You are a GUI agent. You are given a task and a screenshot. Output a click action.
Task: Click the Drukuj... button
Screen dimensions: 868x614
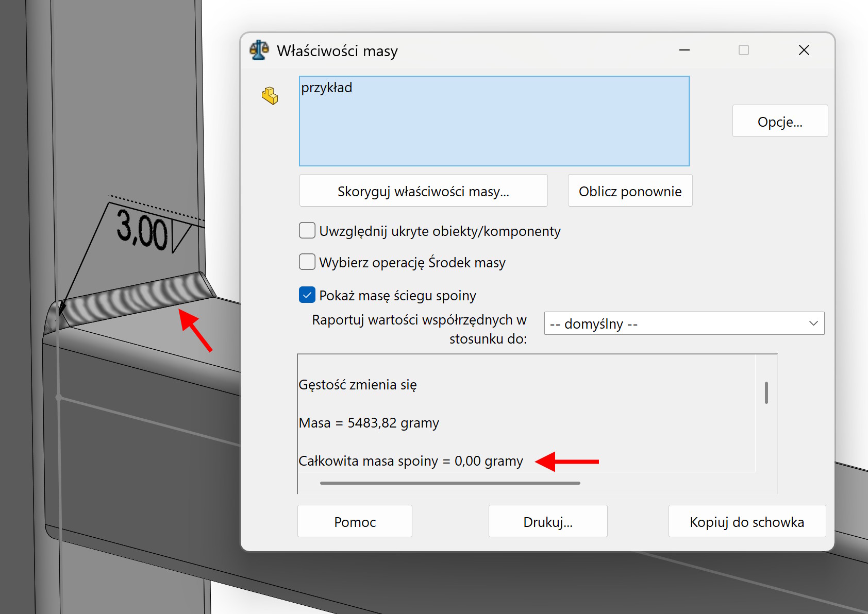click(547, 522)
